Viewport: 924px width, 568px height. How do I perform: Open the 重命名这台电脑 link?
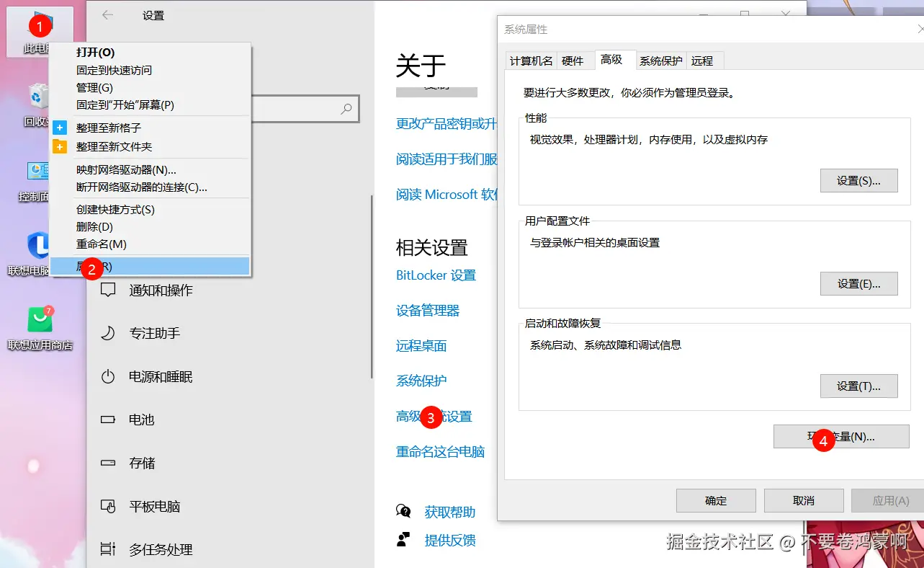point(440,452)
